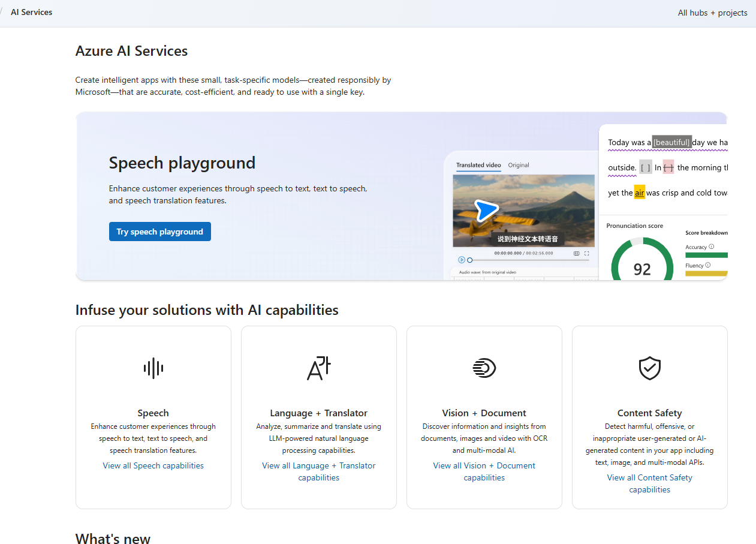Image resolution: width=756 pixels, height=544 pixels.
Task: Click the Speech card title
Action: 153,413
